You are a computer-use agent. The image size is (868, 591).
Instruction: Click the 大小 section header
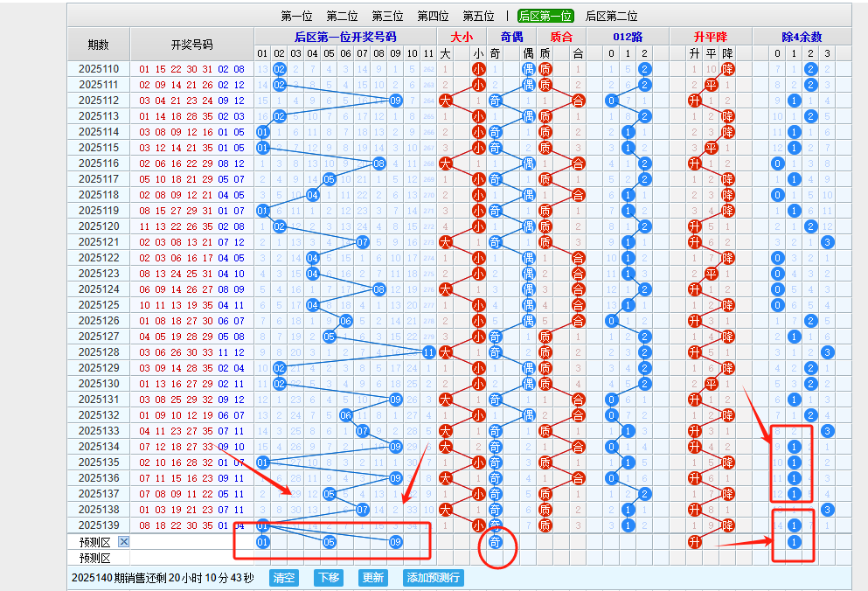click(x=462, y=37)
